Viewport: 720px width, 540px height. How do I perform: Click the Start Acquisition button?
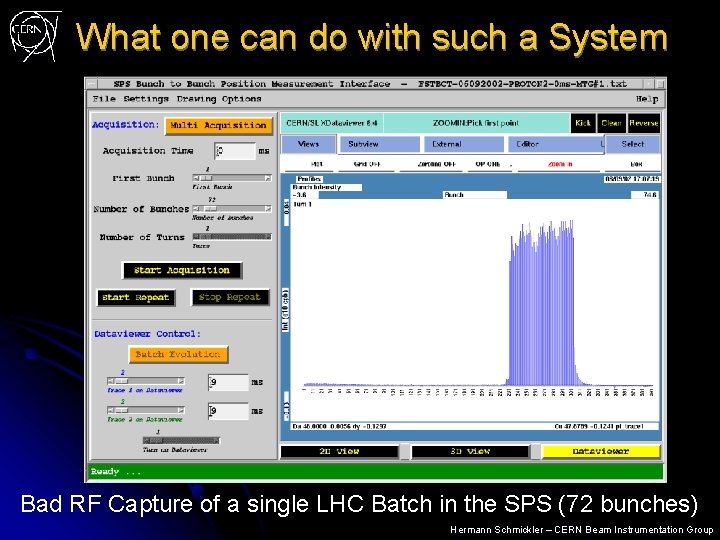point(182,270)
